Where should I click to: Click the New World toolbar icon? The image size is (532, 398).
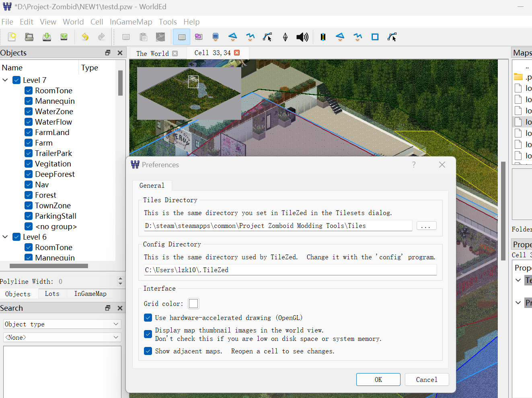click(x=12, y=37)
